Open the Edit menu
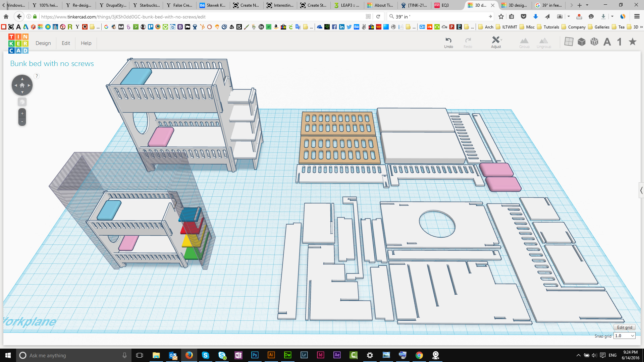644x362 pixels. 66,43
